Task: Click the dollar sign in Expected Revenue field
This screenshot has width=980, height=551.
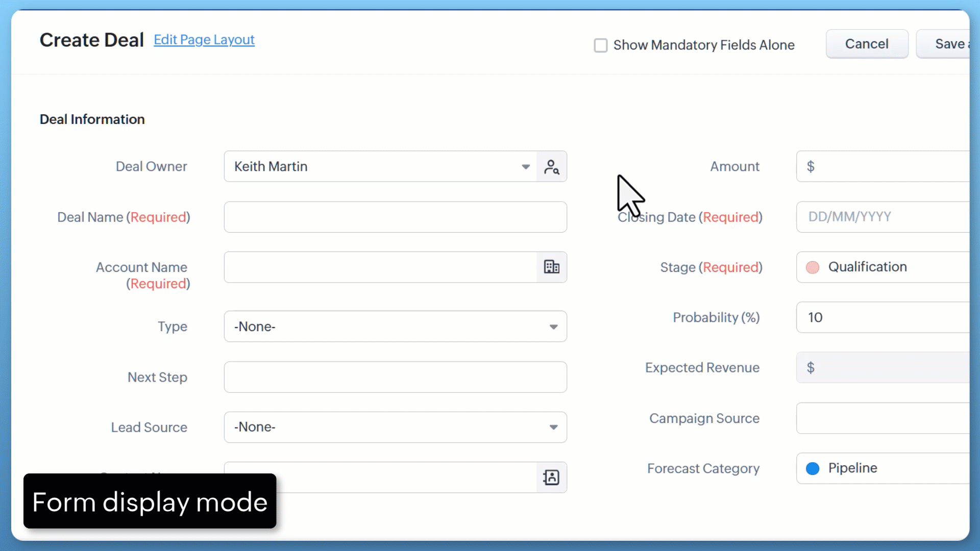Action: (811, 368)
